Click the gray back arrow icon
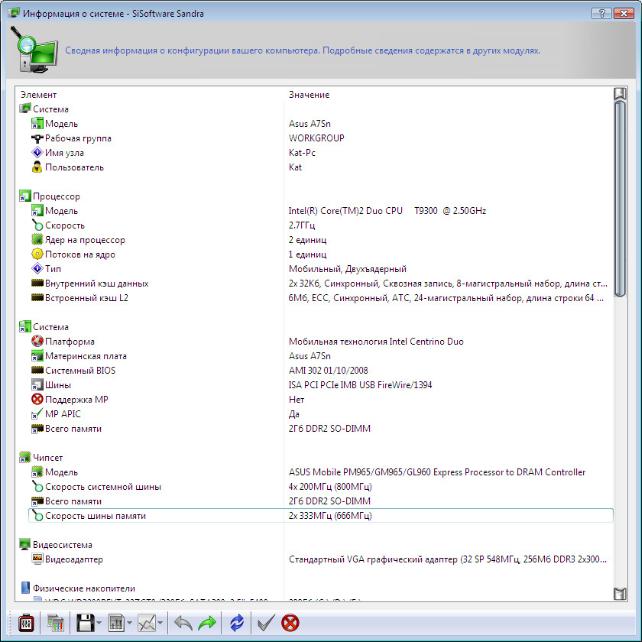642x642 pixels. [183, 623]
